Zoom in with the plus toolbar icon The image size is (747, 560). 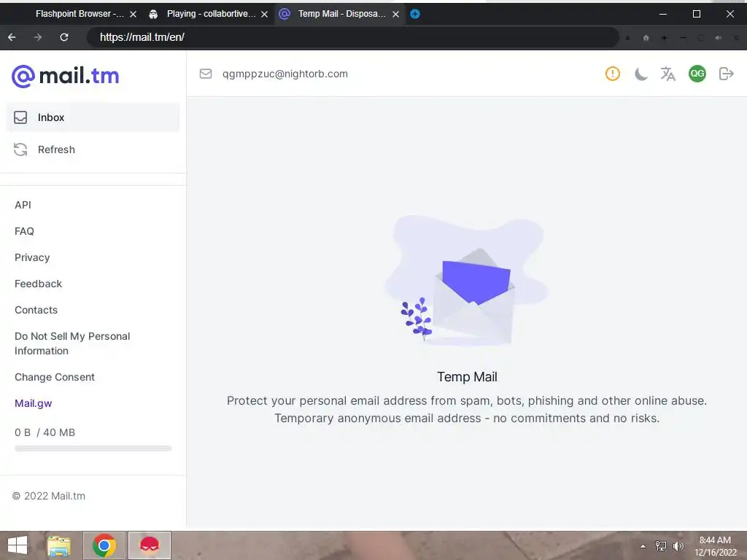point(664,38)
